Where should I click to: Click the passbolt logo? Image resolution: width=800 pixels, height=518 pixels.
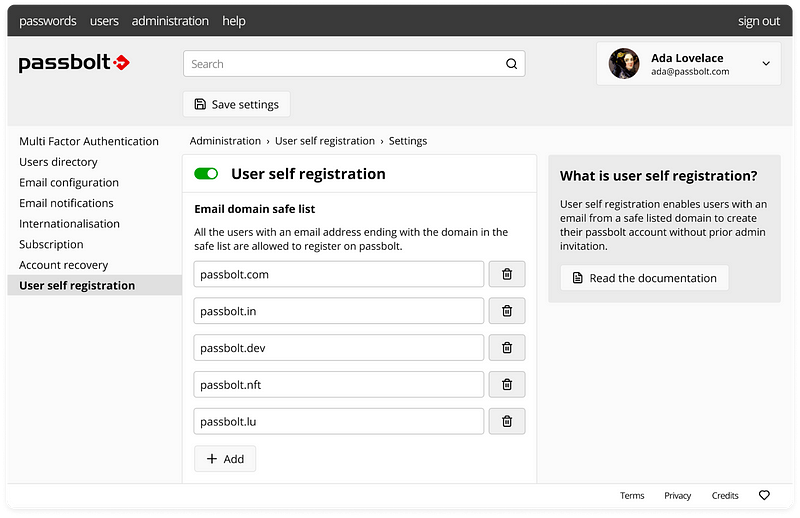pos(74,63)
